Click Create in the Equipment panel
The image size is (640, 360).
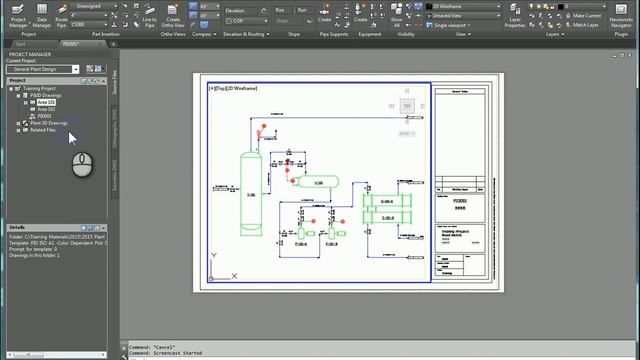(x=360, y=12)
